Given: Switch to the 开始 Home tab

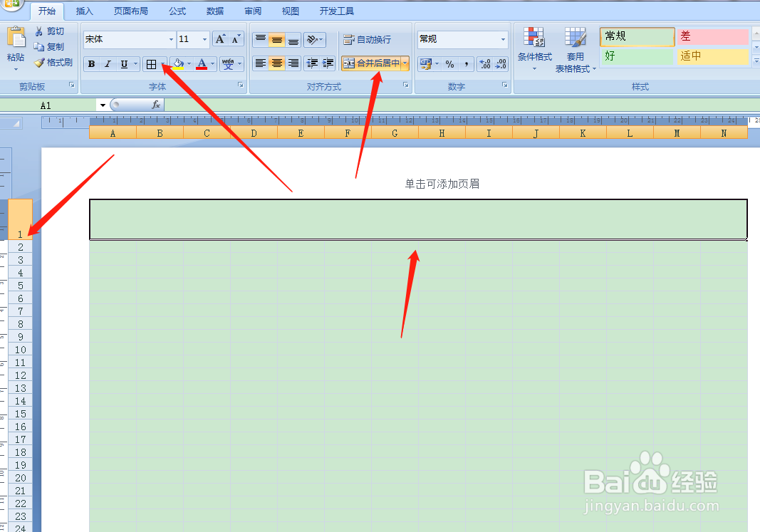Looking at the screenshot, I should coord(47,11).
